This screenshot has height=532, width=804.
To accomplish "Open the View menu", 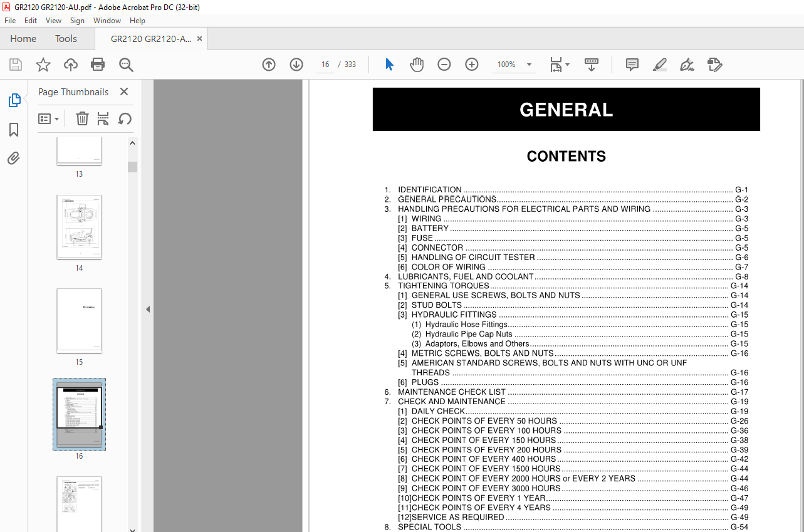I will tap(54, 21).
